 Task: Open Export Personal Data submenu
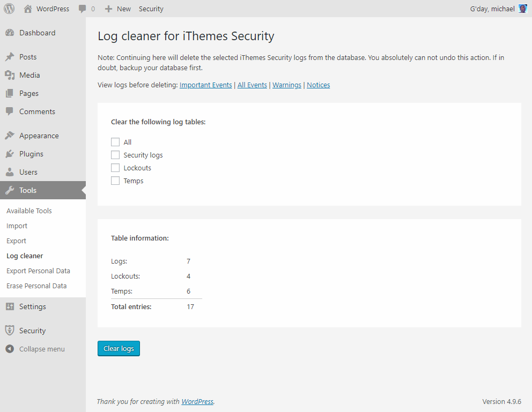pyautogui.click(x=38, y=271)
